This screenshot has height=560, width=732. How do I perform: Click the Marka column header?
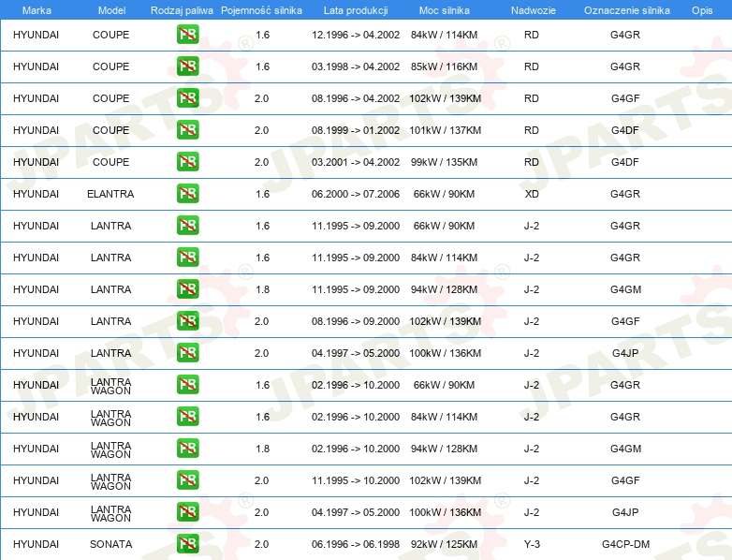tap(37, 10)
